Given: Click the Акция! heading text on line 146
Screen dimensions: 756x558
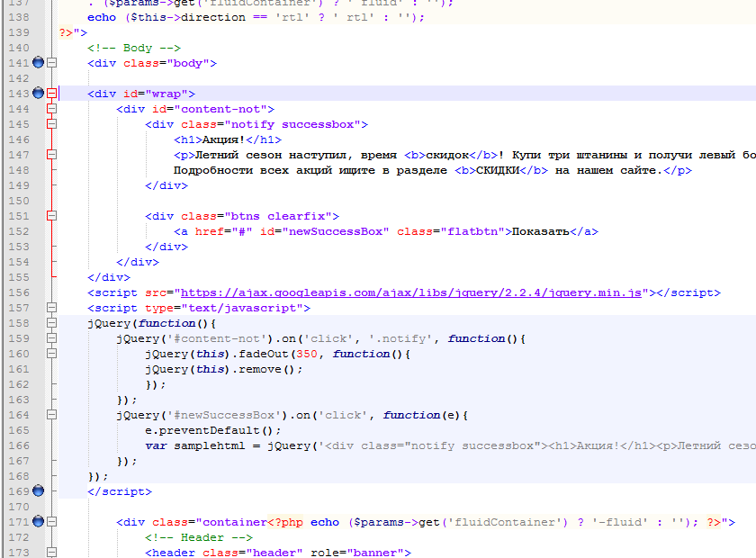Looking at the screenshot, I should click(x=224, y=139).
